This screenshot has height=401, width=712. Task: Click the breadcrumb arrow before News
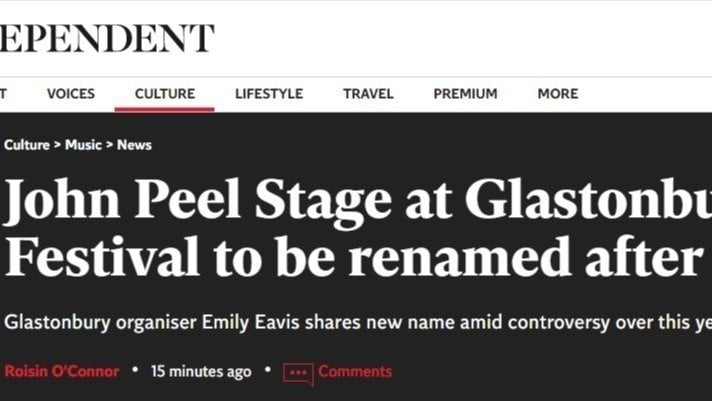coord(110,145)
